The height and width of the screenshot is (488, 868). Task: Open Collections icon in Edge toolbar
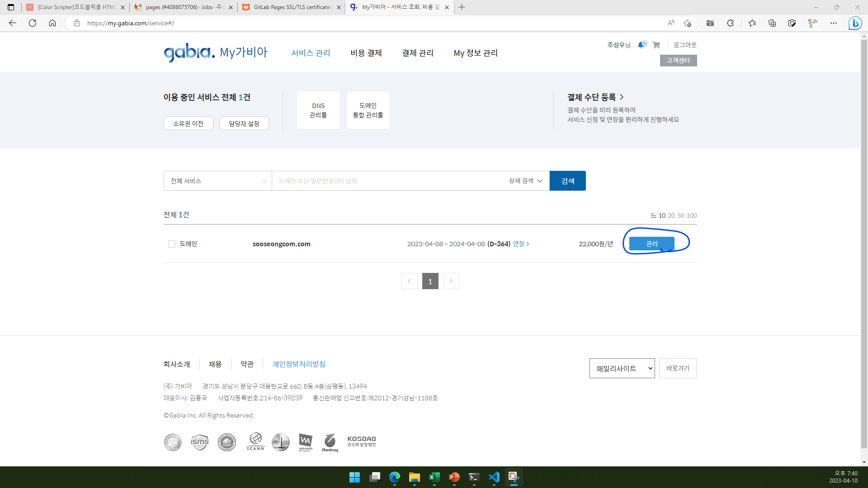click(x=772, y=23)
